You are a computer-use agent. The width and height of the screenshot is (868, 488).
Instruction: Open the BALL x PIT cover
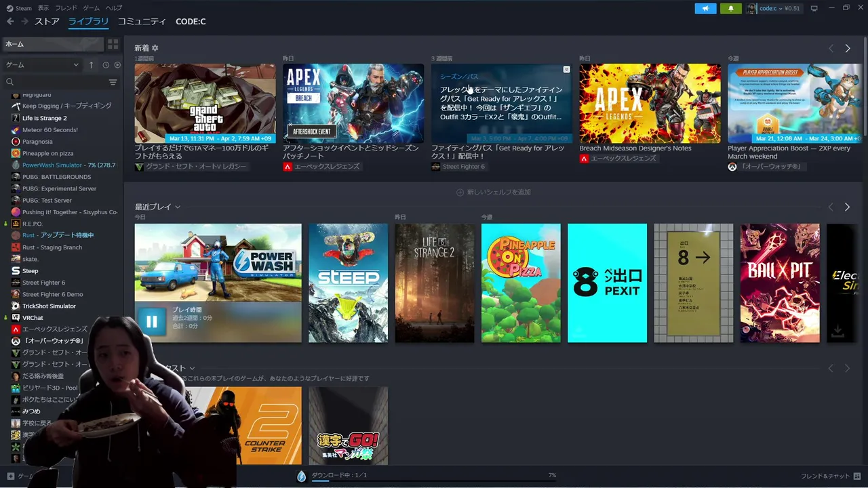click(780, 283)
